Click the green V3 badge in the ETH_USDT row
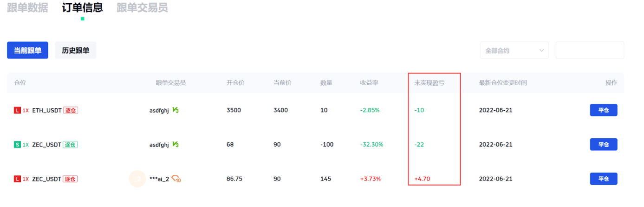The image size is (644, 207). 176,110
